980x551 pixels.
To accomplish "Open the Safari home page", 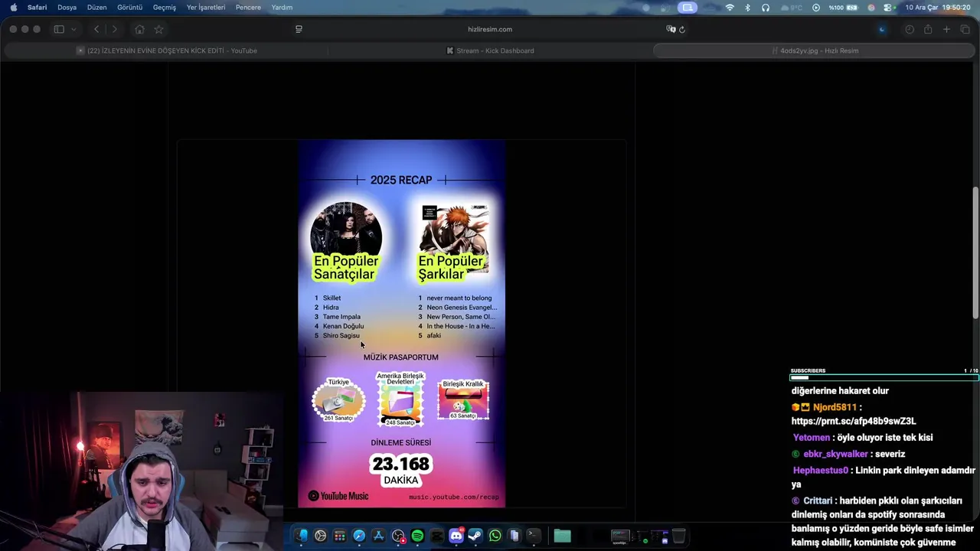I will coord(139,29).
